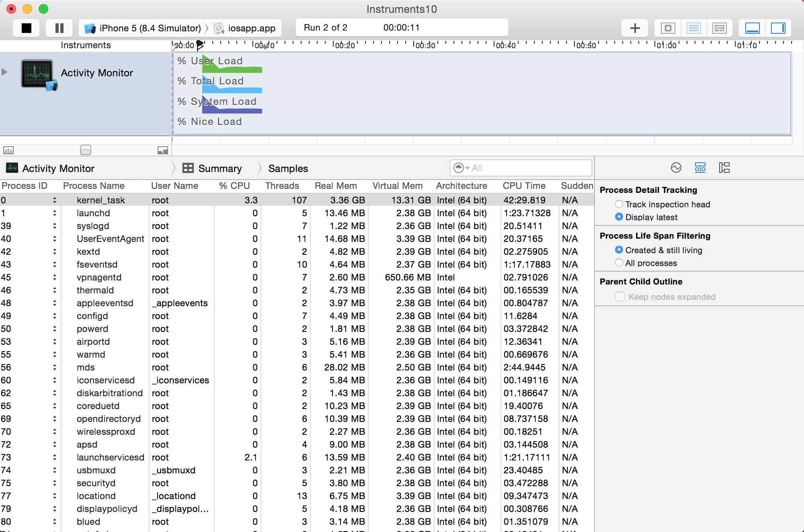Toggle the bottom detail pane visibility
804x532 pixels.
tap(752, 28)
